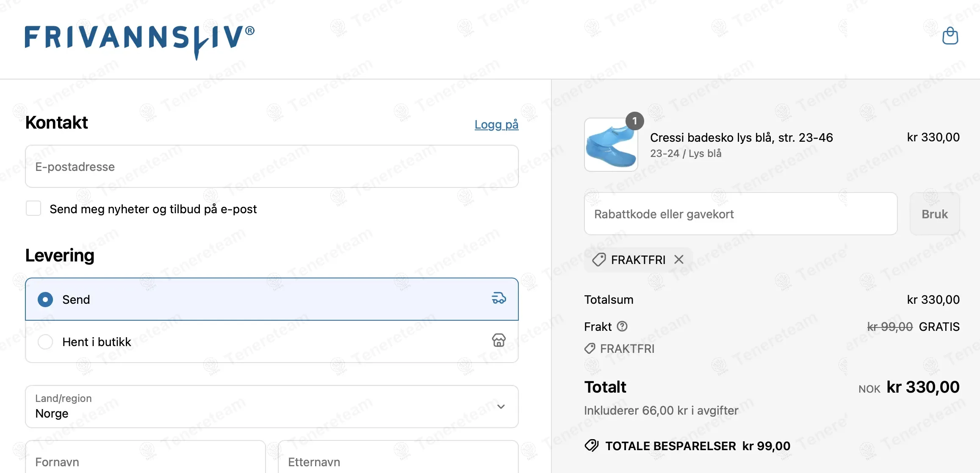Click the Cressi badesko product thumbnail
The width and height of the screenshot is (980, 473).
[611, 145]
